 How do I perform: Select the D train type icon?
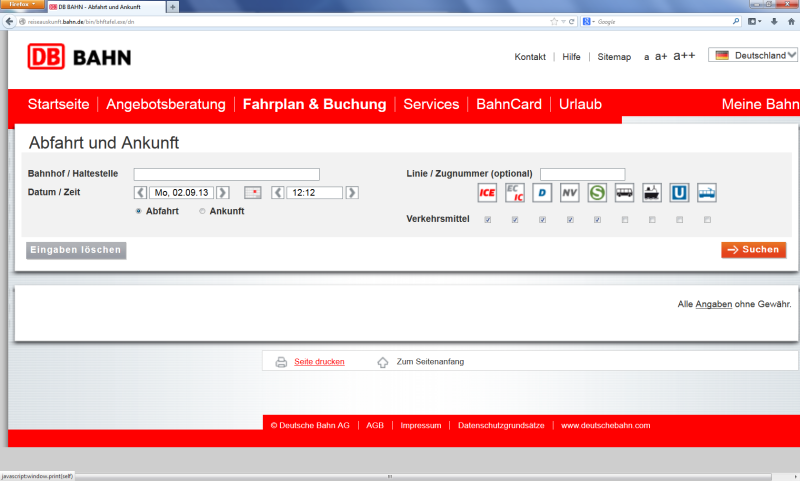(542, 193)
